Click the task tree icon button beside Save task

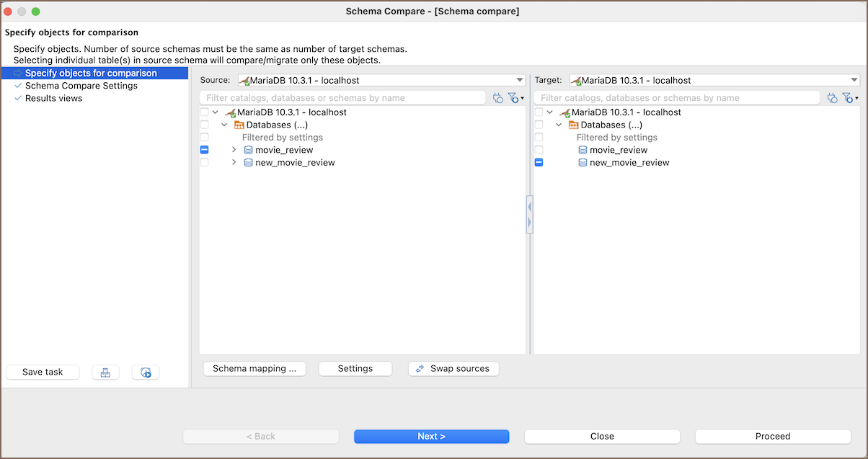click(x=105, y=373)
